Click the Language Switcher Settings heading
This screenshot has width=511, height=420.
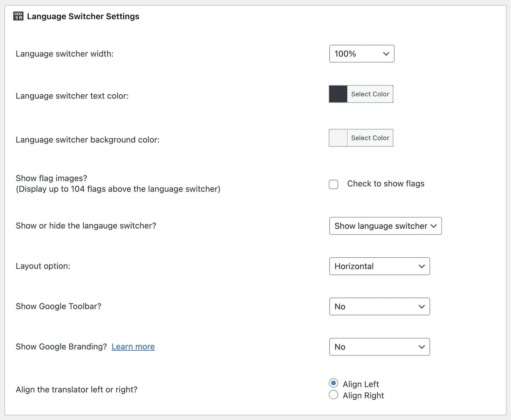(x=83, y=16)
